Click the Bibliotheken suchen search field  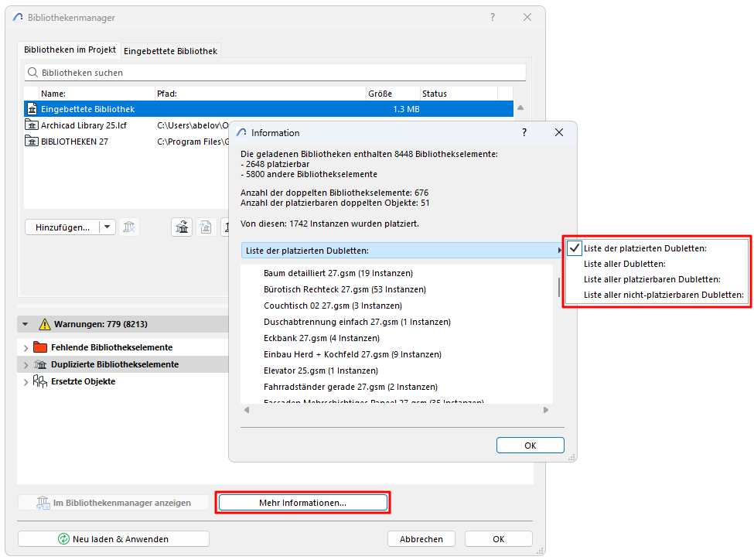coord(275,73)
